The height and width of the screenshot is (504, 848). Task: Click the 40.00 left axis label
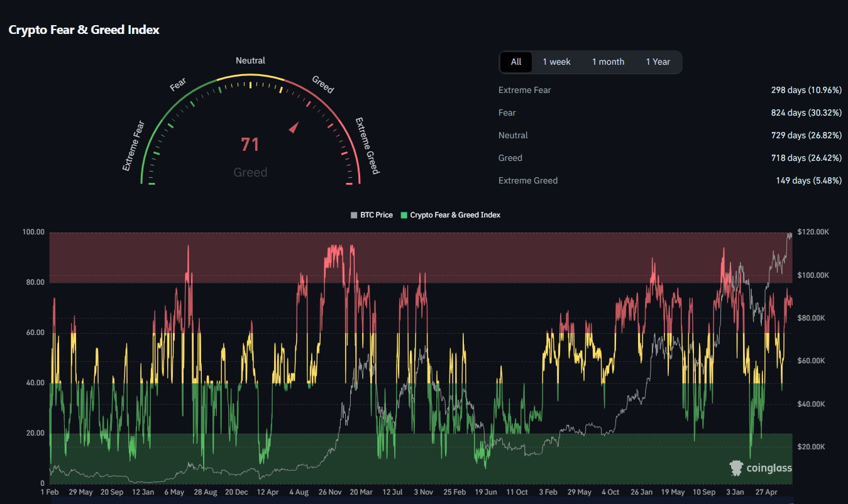(x=34, y=383)
